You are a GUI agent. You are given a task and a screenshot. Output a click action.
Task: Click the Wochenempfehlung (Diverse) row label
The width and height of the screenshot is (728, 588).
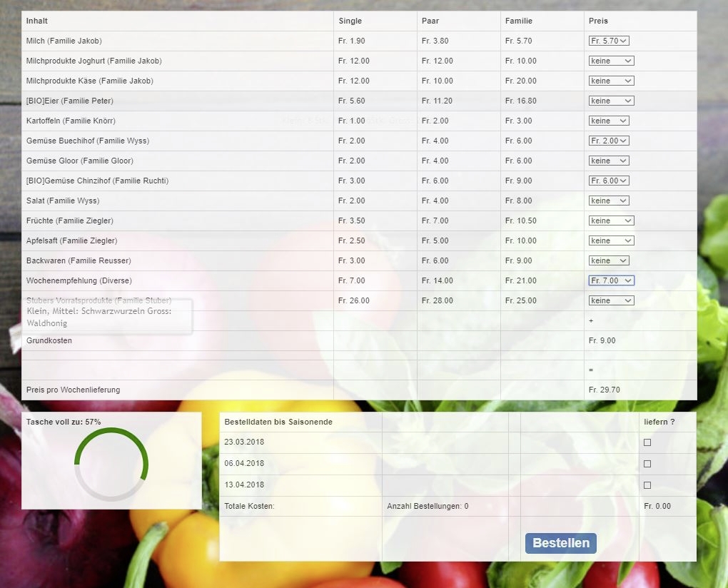tap(79, 281)
